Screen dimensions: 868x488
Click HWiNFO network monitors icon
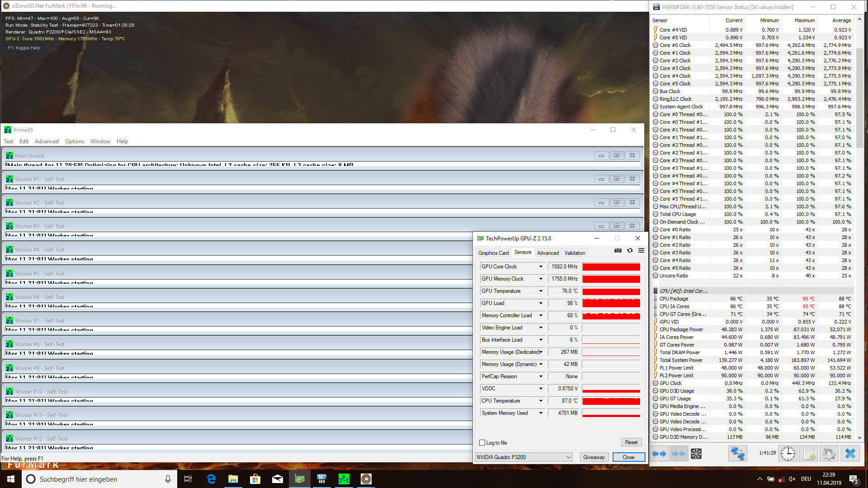point(737,454)
